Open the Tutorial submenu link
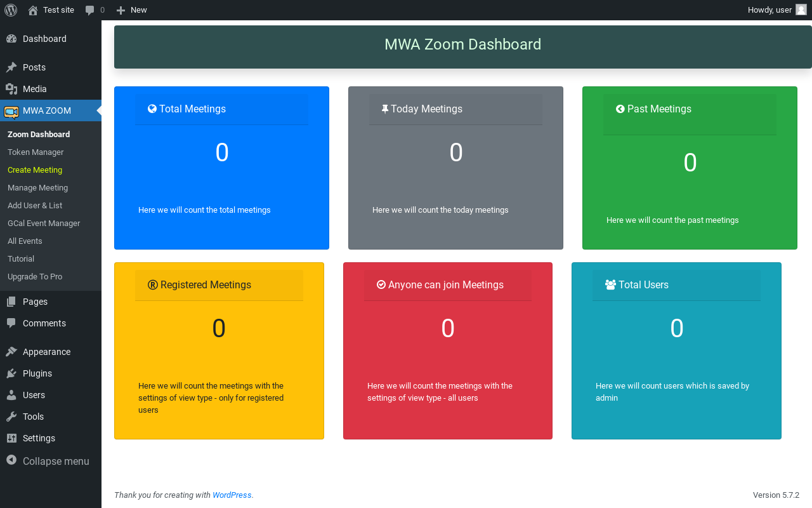 tap(21, 259)
